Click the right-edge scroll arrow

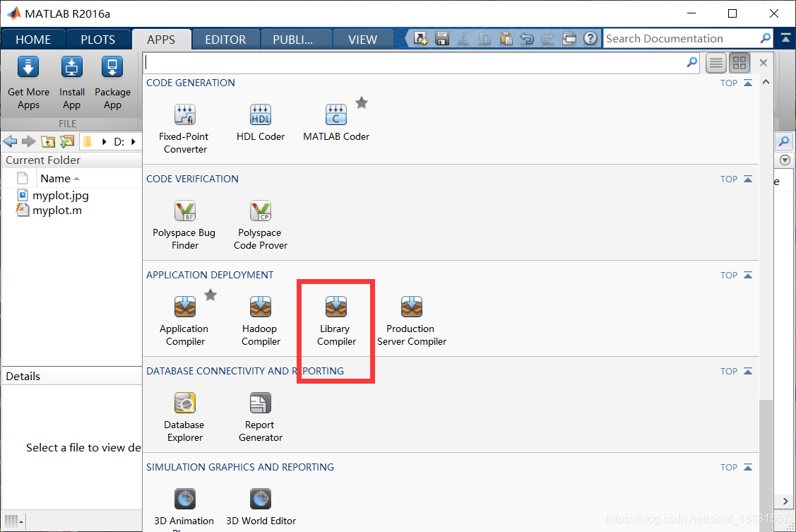[x=785, y=501]
